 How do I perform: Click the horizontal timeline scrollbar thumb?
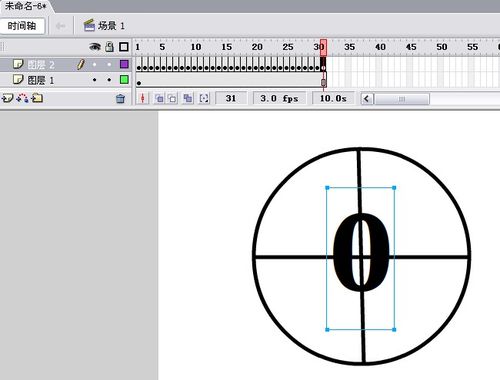tap(402, 99)
